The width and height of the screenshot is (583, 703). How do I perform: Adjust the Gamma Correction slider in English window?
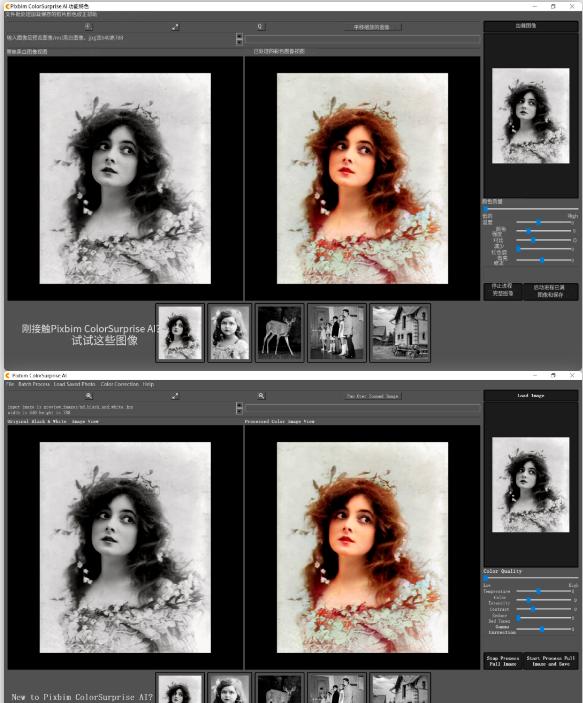[544, 629]
